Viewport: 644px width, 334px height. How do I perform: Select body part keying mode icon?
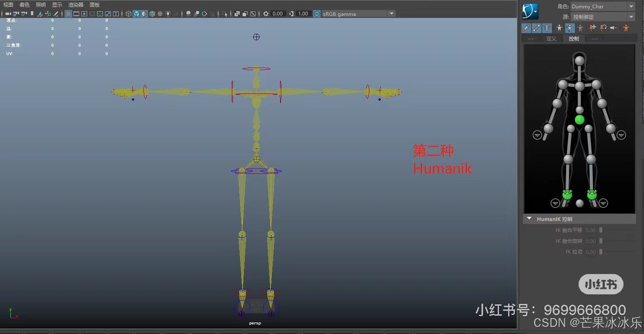point(570,28)
